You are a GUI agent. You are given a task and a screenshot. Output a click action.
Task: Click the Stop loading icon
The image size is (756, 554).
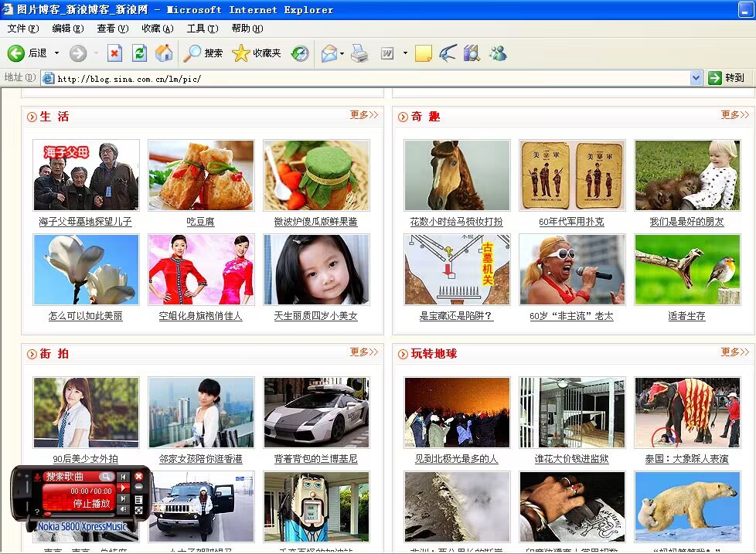click(x=114, y=53)
